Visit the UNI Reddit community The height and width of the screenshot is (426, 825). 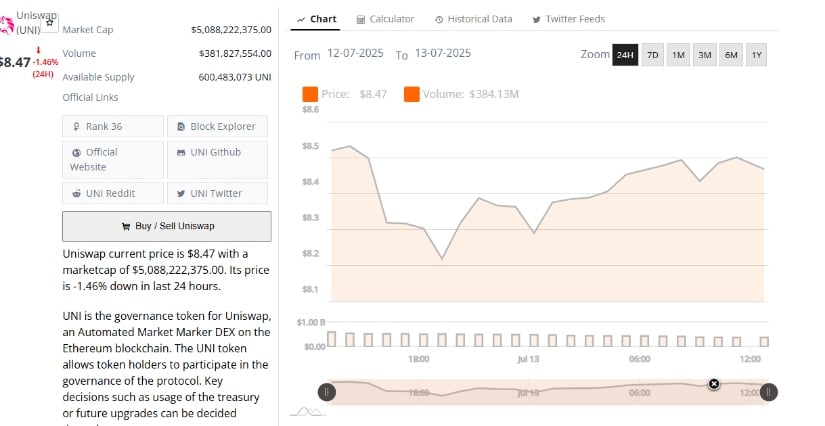pos(112,193)
